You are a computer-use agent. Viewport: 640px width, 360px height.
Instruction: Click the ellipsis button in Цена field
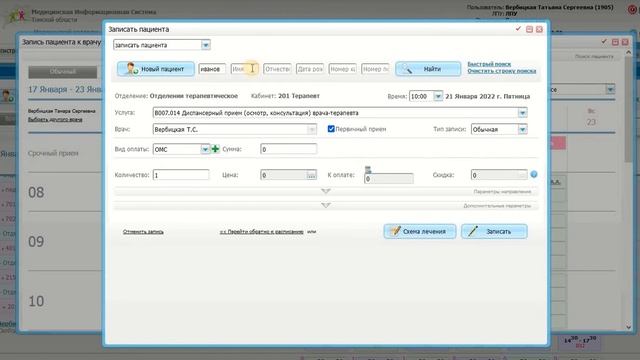pos(311,175)
